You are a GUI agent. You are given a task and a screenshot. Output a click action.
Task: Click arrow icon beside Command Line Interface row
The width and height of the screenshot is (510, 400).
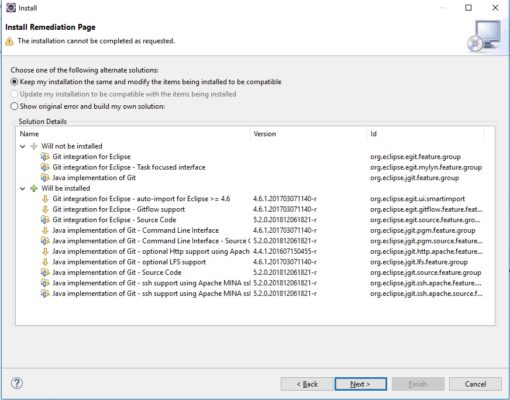click(x=45, y=230)
